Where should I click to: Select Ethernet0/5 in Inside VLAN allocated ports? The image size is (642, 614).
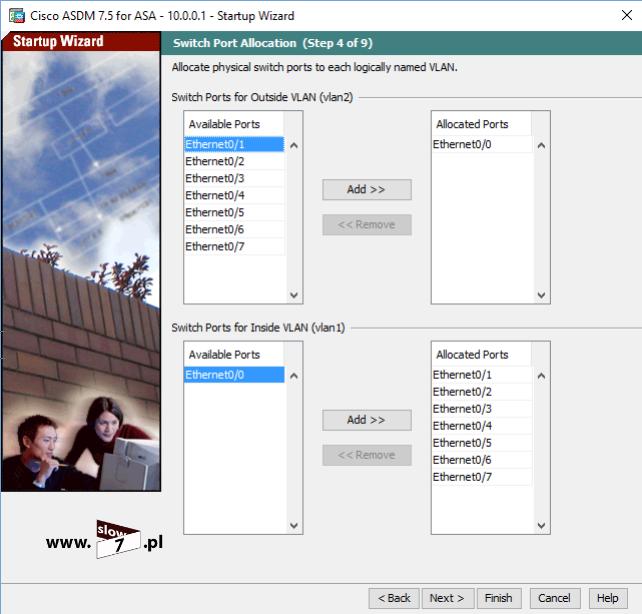click(482, 443)
